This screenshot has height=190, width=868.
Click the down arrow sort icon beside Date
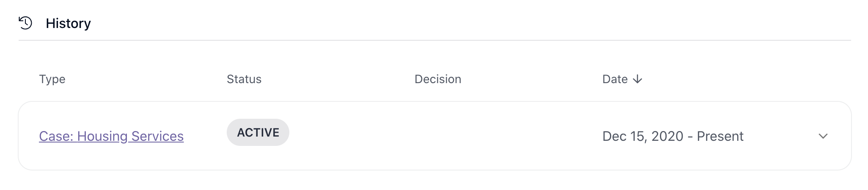pyautogui.click(x=637, y=79)
